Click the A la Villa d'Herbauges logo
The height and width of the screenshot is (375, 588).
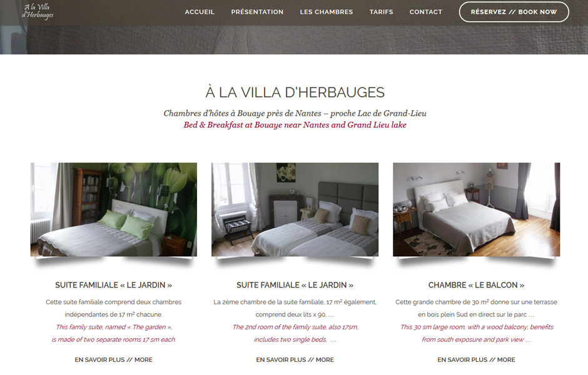pos(38,11)
